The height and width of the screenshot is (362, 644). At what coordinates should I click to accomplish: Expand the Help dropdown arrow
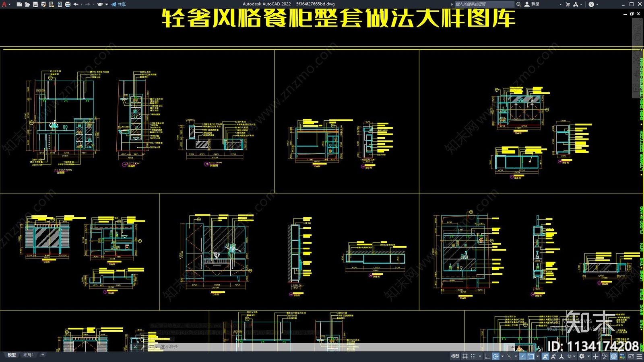point(597,4)
